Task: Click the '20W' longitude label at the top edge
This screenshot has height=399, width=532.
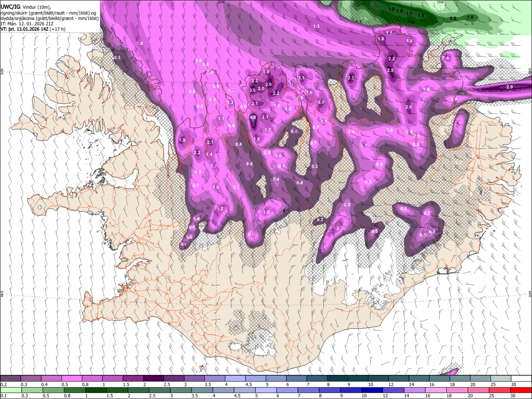Action: [221, 2]
